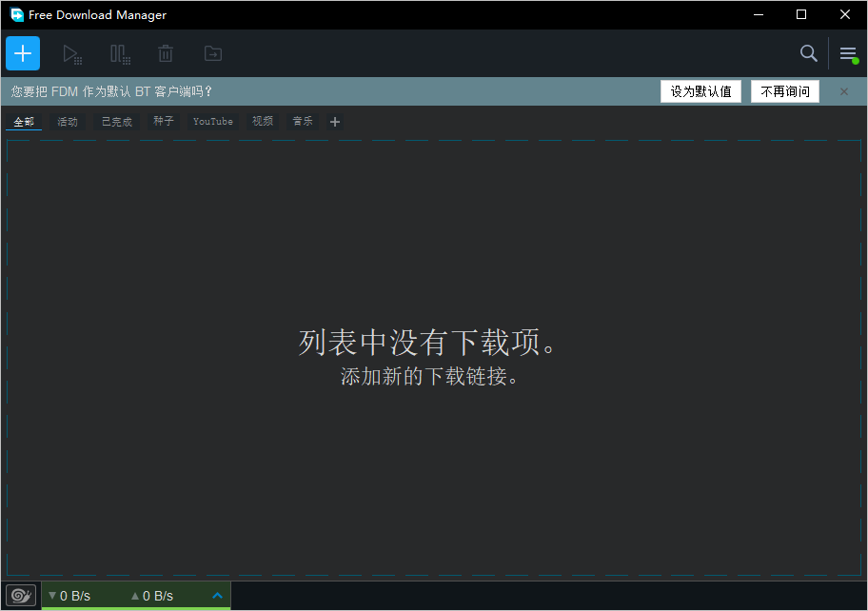The width and height of the screenshot is (868, 611).
Task: Switch to the 活动 tab
Action: pyautogui.click(x=68, y=122)
